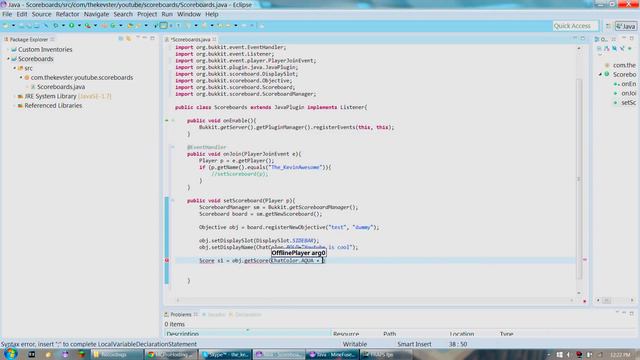This screenshot has height=360, width=640.
Task: Click Collapse All icon in Package Explorer
Action: [x=121, y=38]
